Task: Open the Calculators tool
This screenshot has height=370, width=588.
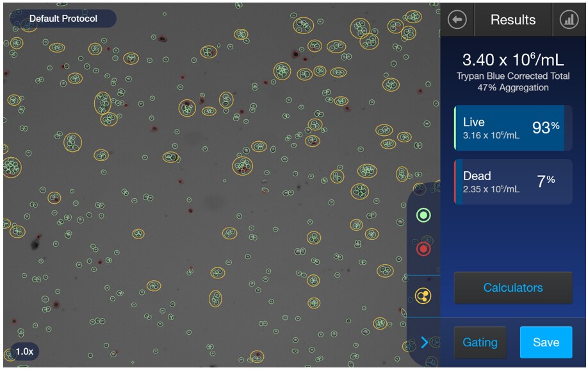Action: [x=512, y=288]
